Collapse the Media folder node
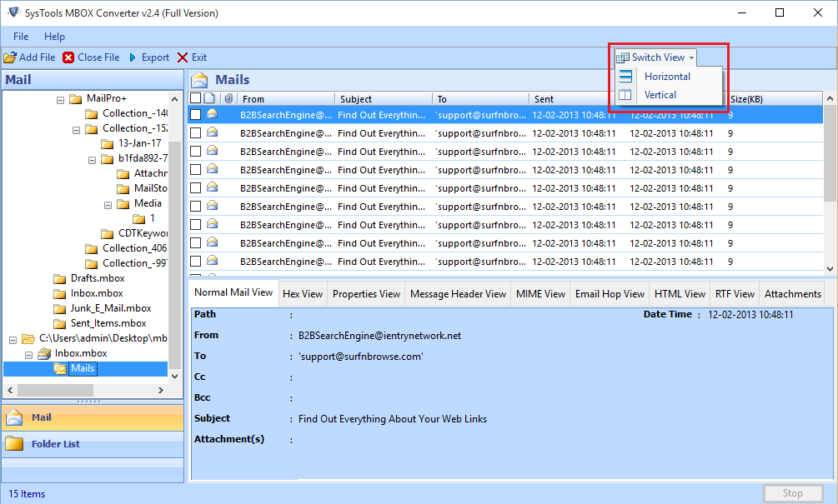The width and height of the screenshot is (838, 504). (x=108, y=204)
